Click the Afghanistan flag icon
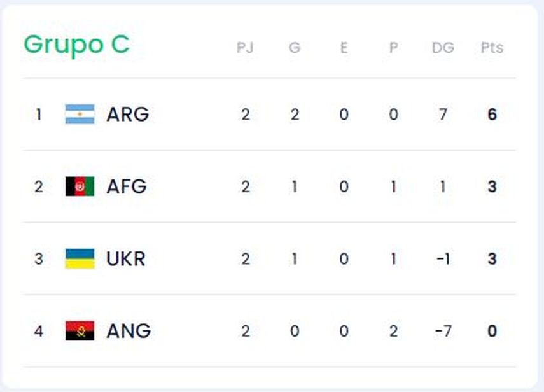 [80, 186]
